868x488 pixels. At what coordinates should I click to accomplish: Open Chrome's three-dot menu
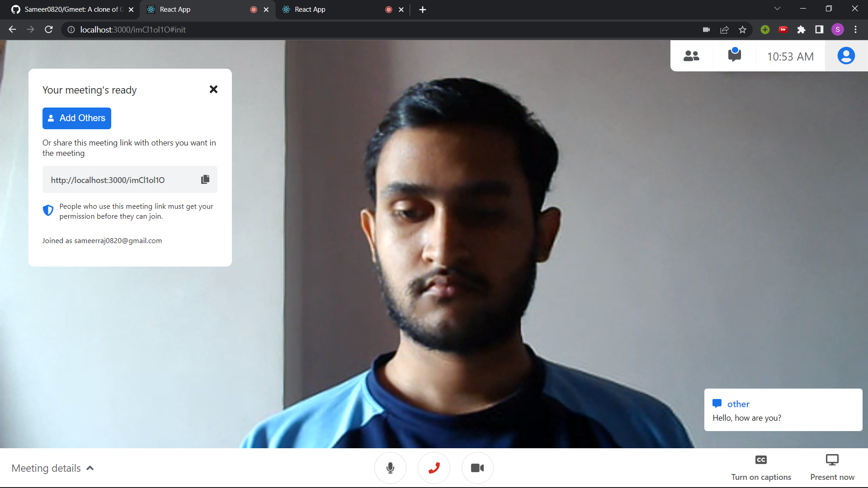pyautogui.click(x=855, y=29)
